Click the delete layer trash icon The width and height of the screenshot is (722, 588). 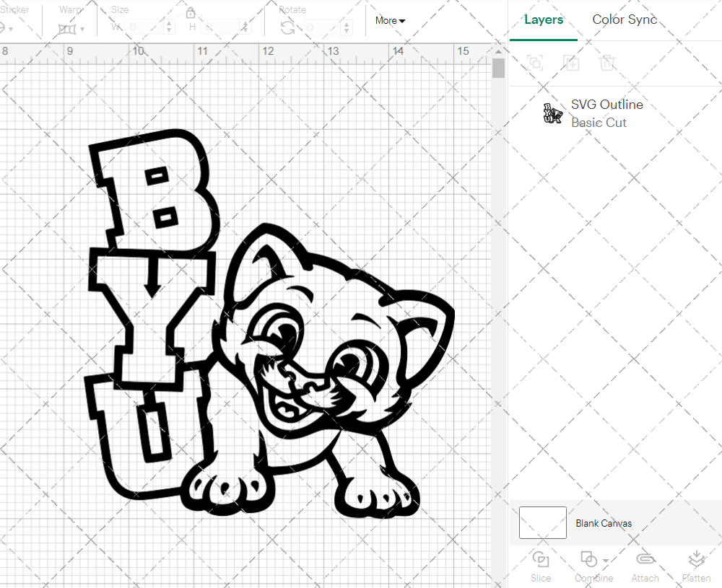608,63
